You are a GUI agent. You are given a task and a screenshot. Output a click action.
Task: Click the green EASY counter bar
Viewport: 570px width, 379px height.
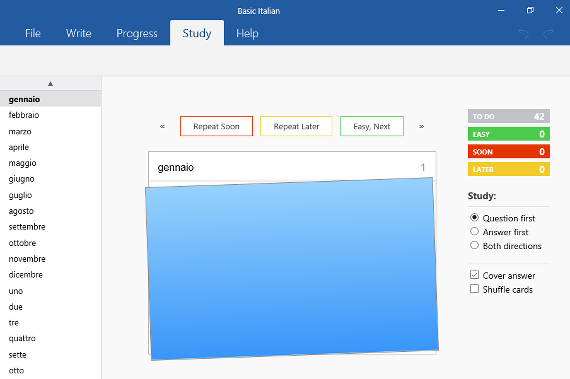pos(509,134)
